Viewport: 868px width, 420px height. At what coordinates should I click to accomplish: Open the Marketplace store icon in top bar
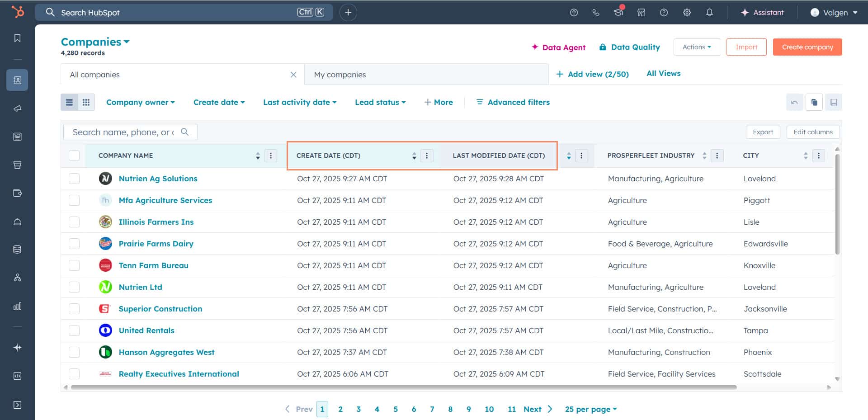[641, 13]
